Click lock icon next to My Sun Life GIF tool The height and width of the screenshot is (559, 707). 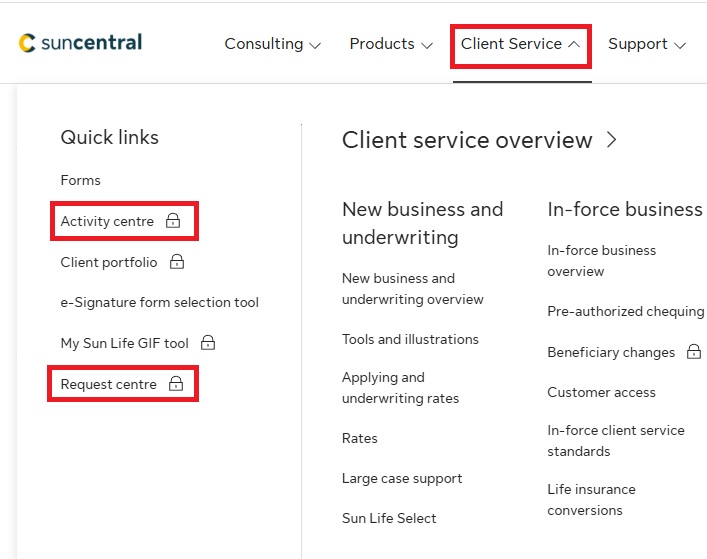(208, 343)
